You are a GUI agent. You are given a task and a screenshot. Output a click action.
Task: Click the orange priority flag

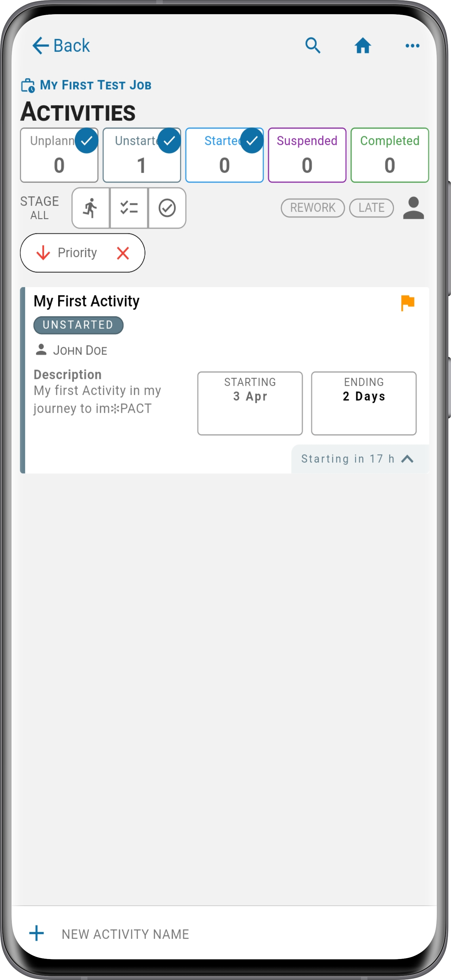pyautogui.click(x=408, y=303)
